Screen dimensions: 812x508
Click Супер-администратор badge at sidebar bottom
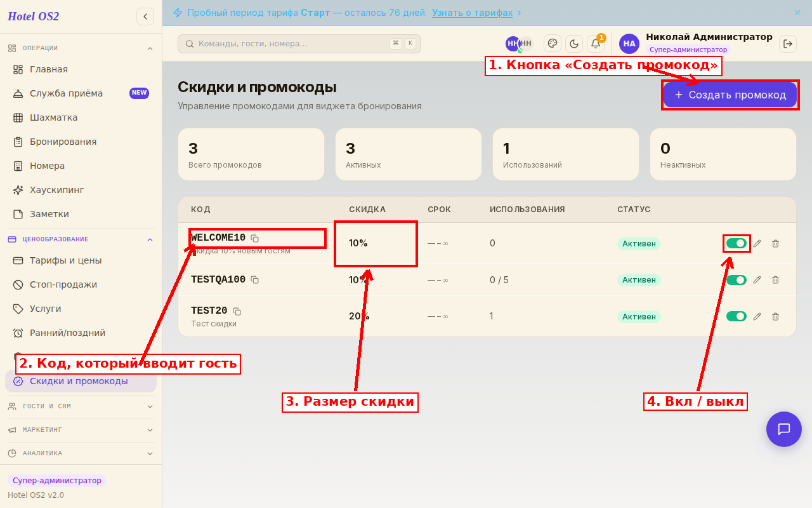[57, 481]
